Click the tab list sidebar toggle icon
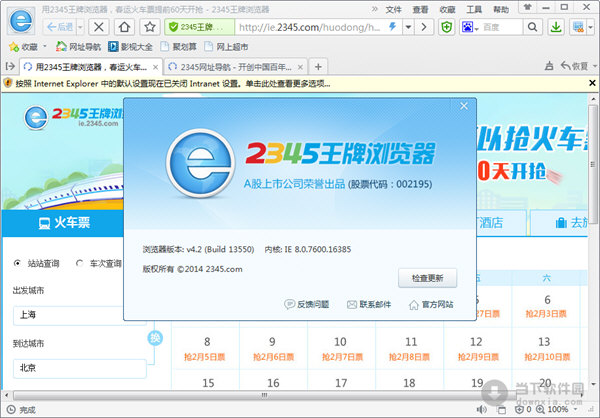 10,67
